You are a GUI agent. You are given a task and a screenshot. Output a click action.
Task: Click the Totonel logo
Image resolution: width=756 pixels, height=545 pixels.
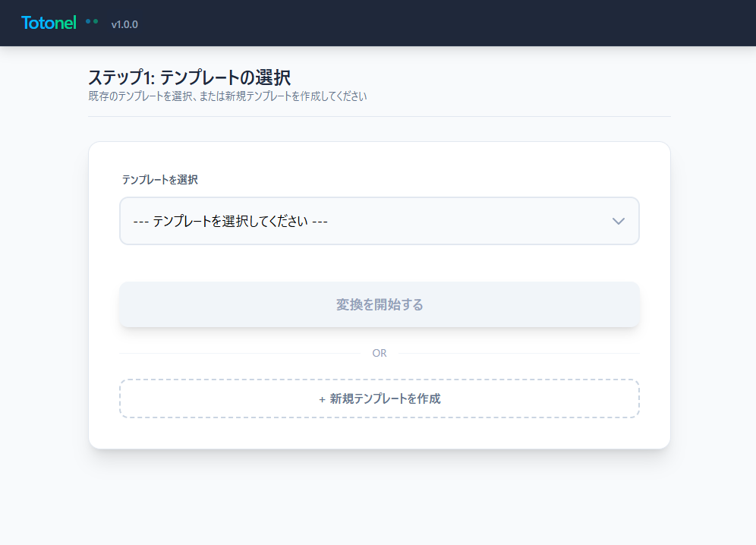point(49,23)
